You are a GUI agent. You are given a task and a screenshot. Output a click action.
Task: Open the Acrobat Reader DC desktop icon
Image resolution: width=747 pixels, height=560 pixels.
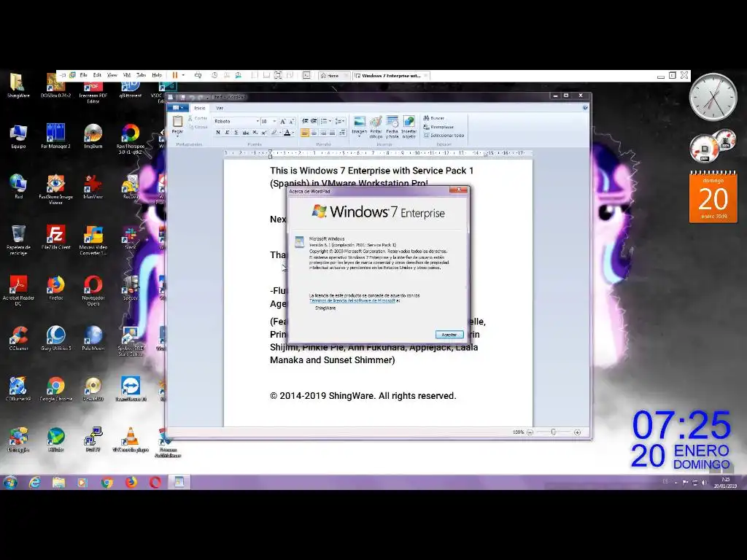coord(18,290)
